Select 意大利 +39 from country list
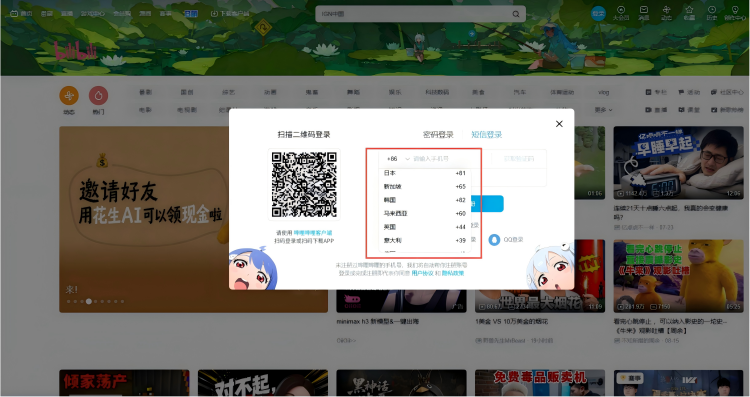This screenshot has width=750, height=397. 425,240
